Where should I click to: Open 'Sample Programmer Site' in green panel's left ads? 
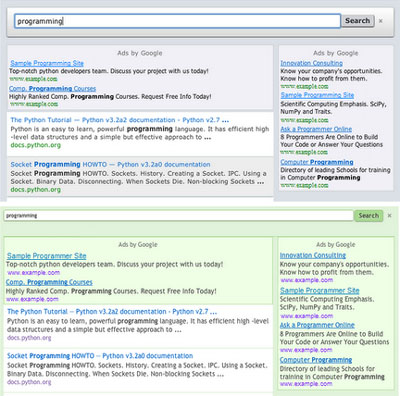[x=46, y=256]
